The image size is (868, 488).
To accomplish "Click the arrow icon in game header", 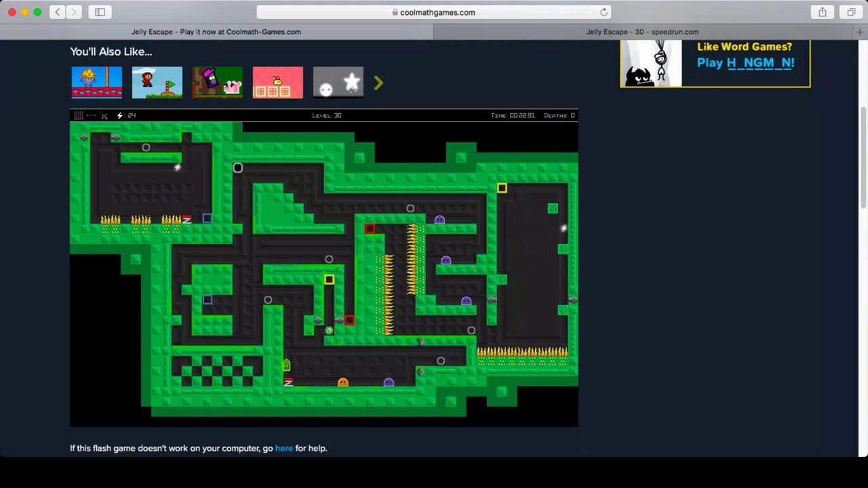I will coord(91,115).
